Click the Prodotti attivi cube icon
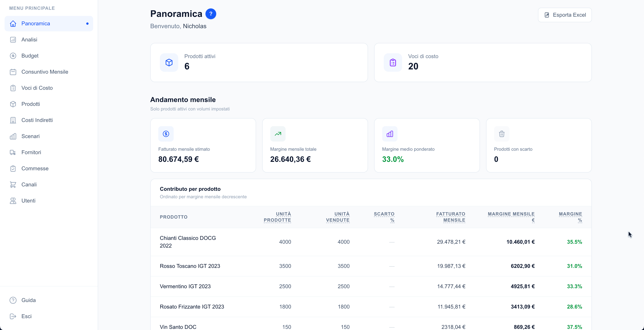The height and width of the screenshot is (330, 644). [169, 63]
